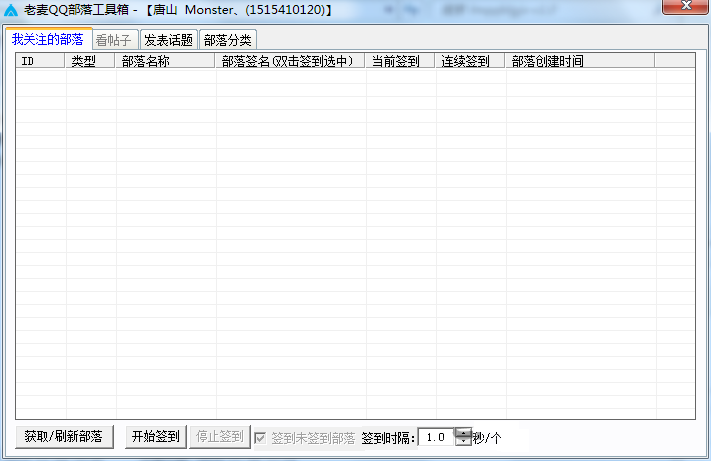Increase sign-in interval with the up arrow
This screenshot has width=711, height=461.
[x=462, y=433]
